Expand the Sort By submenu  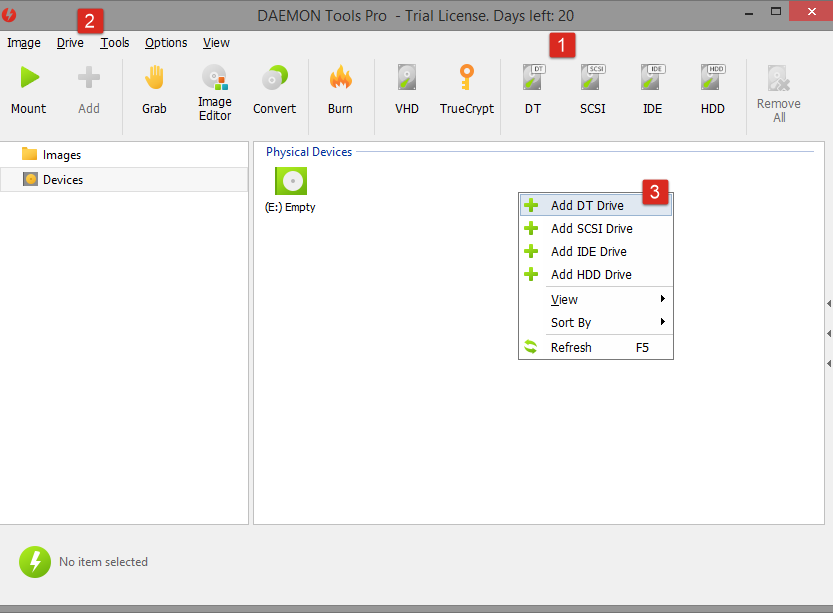(596, 322)
